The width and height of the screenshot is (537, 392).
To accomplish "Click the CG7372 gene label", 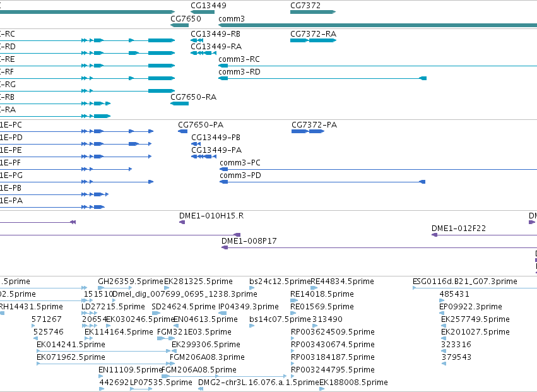I will coord(305,6).
